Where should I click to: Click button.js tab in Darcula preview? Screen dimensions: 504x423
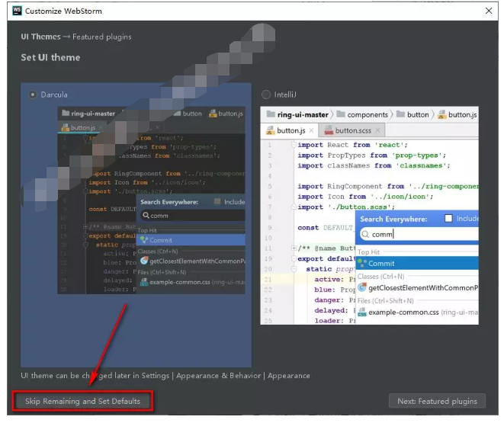point(82,127)
